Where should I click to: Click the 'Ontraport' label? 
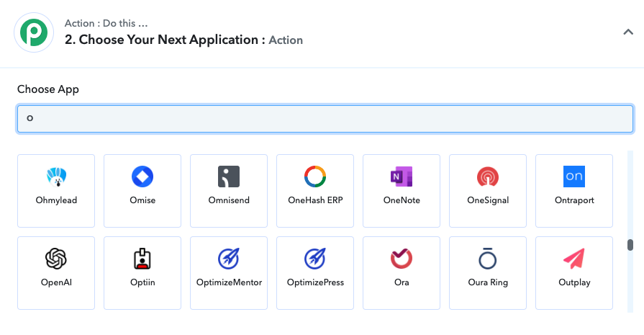[x=574, y=200]
